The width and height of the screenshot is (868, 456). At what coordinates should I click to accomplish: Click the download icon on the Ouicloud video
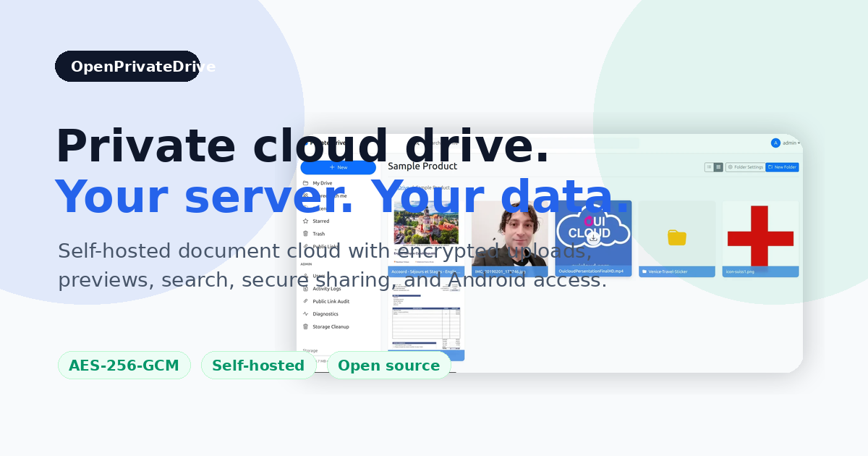(x=593, y=237)
